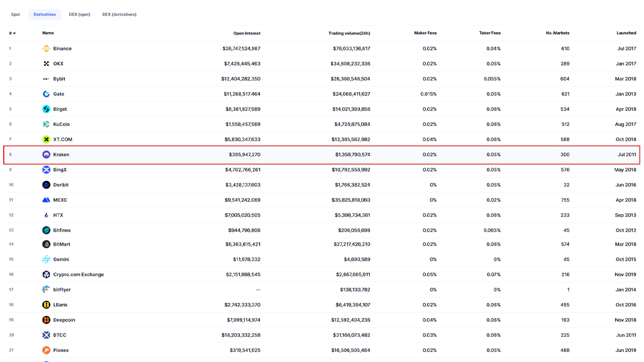
Task: Sort table by the # rank column
Action: [12, 33]
